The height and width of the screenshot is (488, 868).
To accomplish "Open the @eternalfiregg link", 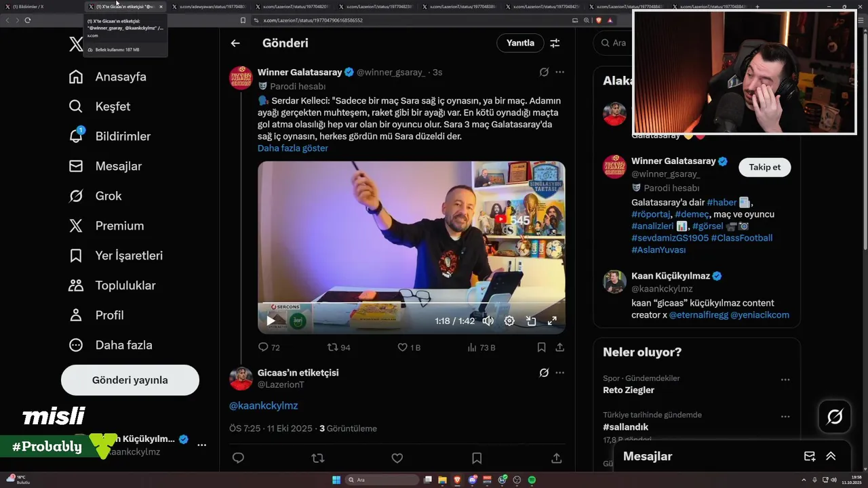I will pos(698,314).
